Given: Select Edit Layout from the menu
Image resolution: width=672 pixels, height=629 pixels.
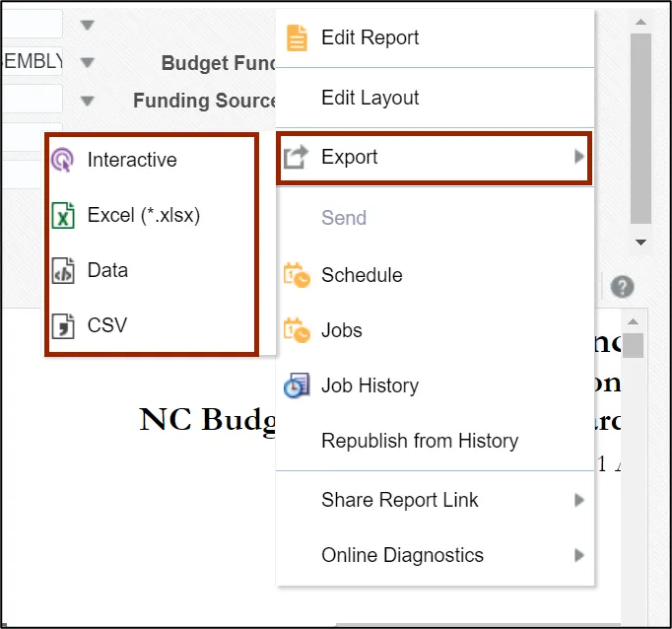Looking at the screenshot, I should tap(370, 98).
